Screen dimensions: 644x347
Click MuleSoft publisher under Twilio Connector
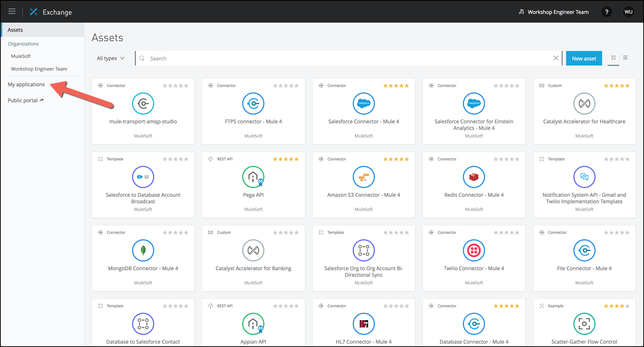click(x=474, y=283)
